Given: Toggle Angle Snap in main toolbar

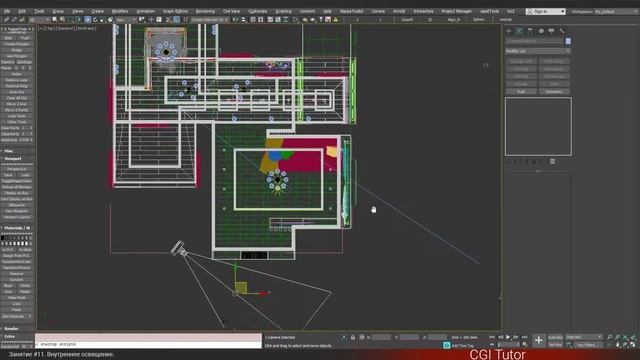Looking at the screenshot, I should click(177, 20).
